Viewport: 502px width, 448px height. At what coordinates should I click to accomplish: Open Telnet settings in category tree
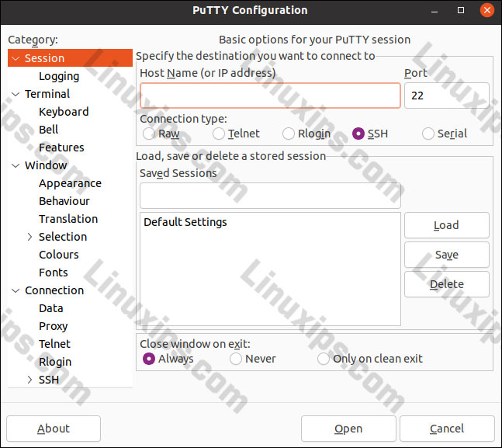pyautogui.click(x=55, y=344)
